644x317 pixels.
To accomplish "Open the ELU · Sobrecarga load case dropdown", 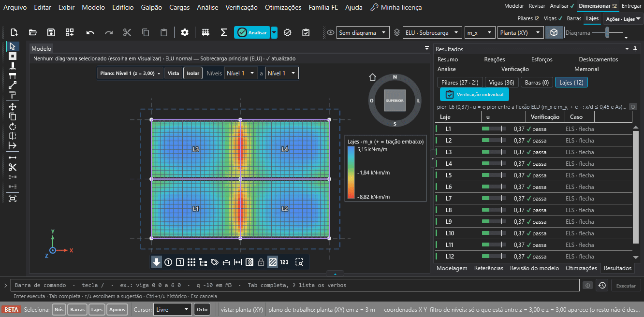I will point(432,33).
